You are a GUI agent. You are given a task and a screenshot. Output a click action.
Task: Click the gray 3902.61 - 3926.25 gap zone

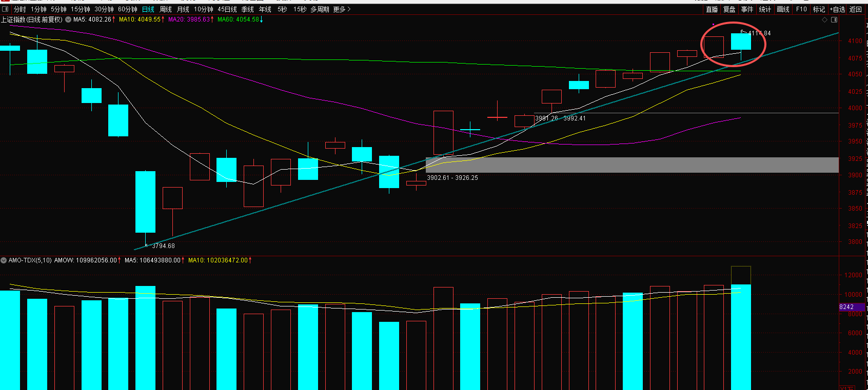(632, 165)
